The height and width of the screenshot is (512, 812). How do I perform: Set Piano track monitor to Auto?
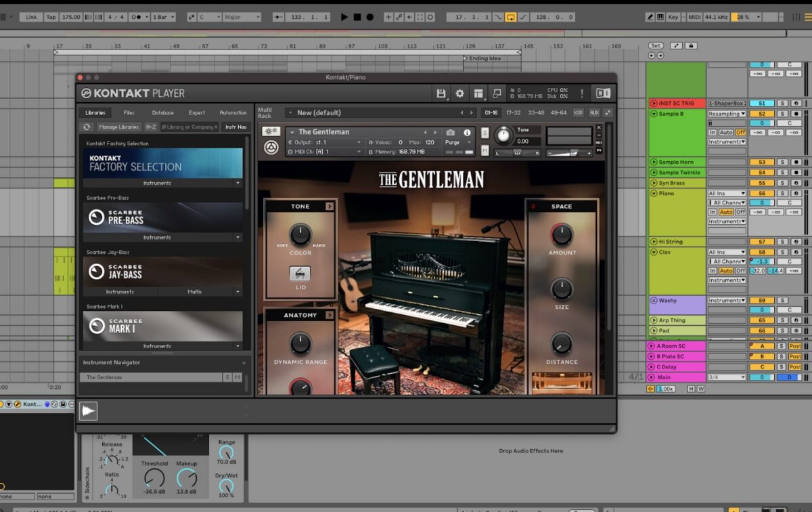pyautogui.click(x=726, y=212)
